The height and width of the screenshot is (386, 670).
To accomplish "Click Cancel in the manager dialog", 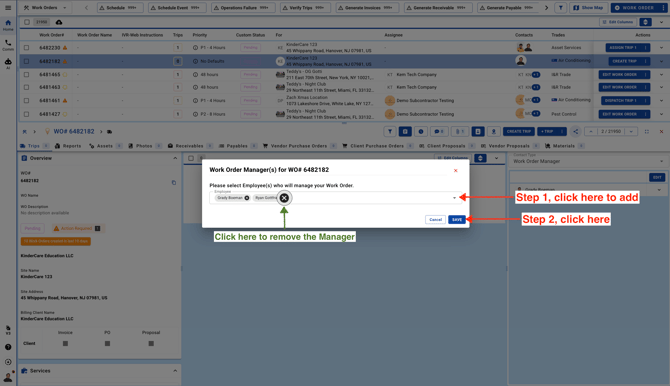I will pos(435,220).
